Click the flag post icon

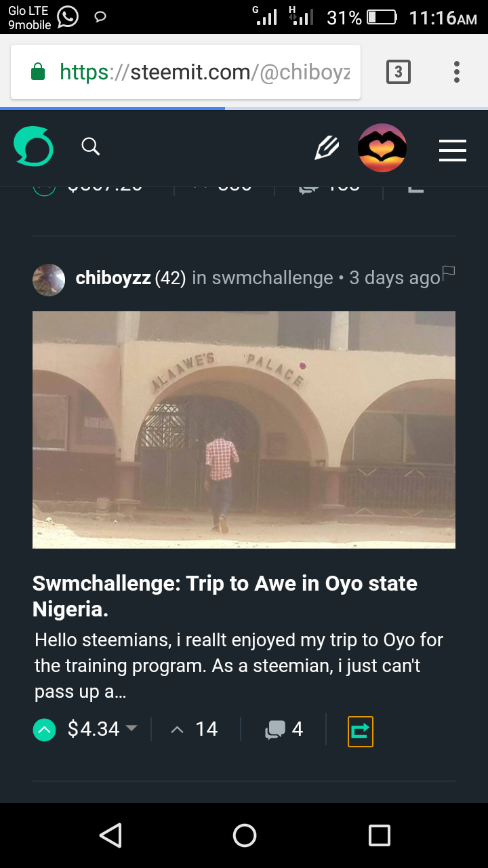(x=448, y=273)
